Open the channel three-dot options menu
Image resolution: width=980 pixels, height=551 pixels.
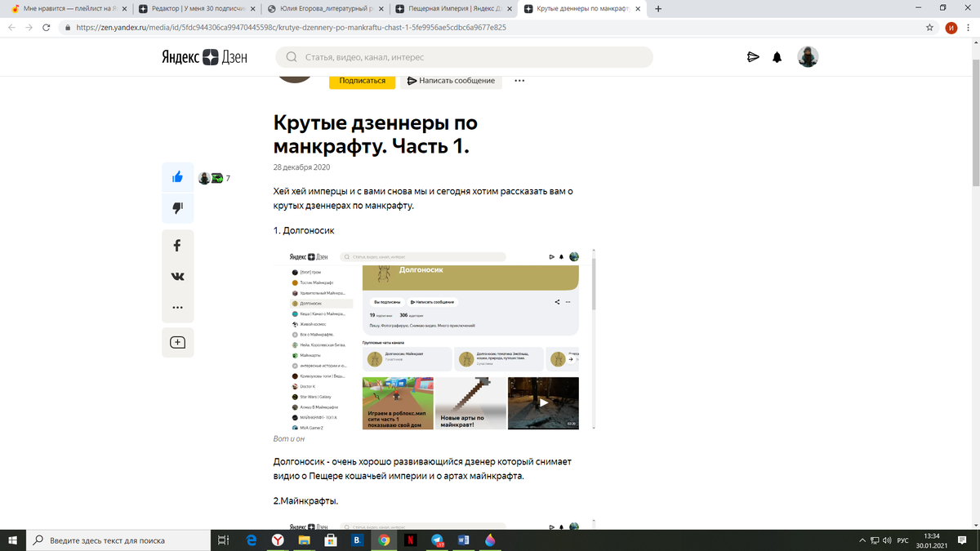519,81
